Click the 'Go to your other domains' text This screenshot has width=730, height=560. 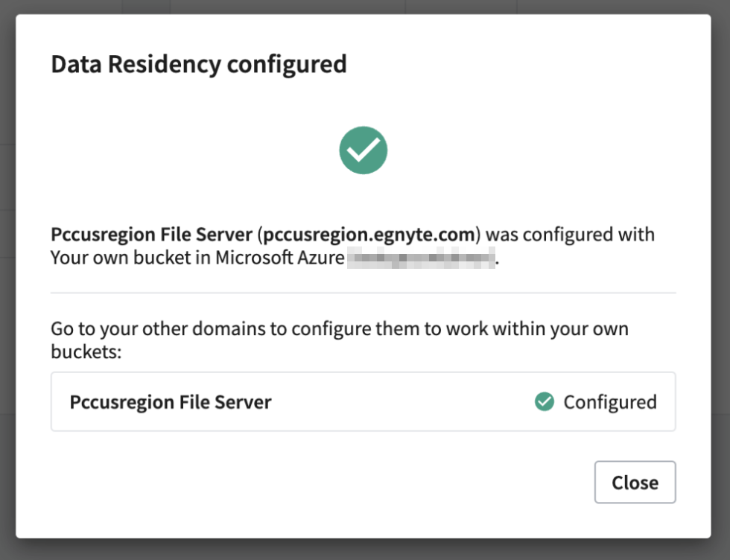149,328
